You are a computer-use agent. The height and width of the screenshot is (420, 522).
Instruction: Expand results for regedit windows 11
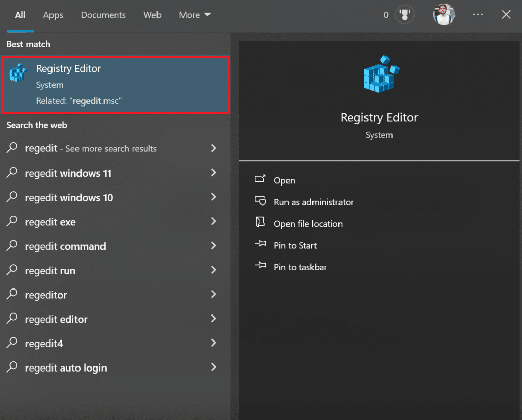(x=213, y=173)
